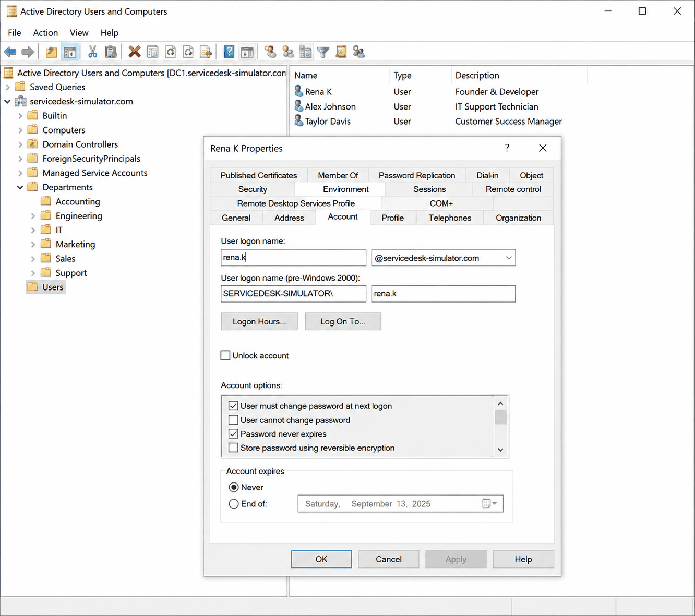Create new organizational unit via toolbar icon

point(306,52)
